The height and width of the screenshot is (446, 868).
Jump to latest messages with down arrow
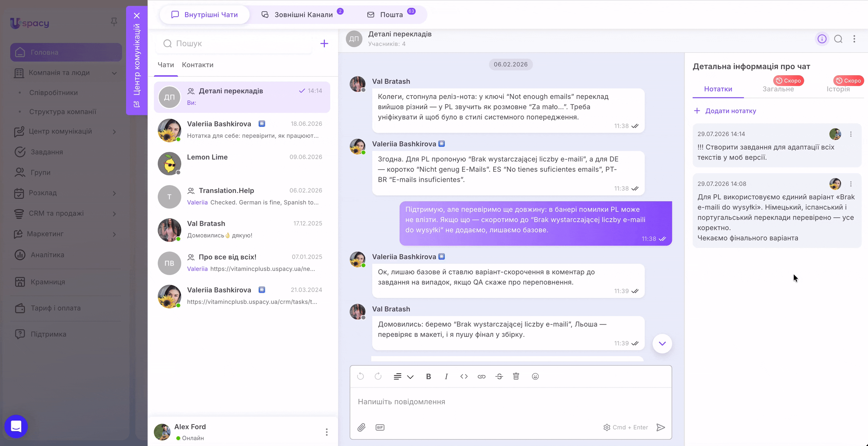662,344
